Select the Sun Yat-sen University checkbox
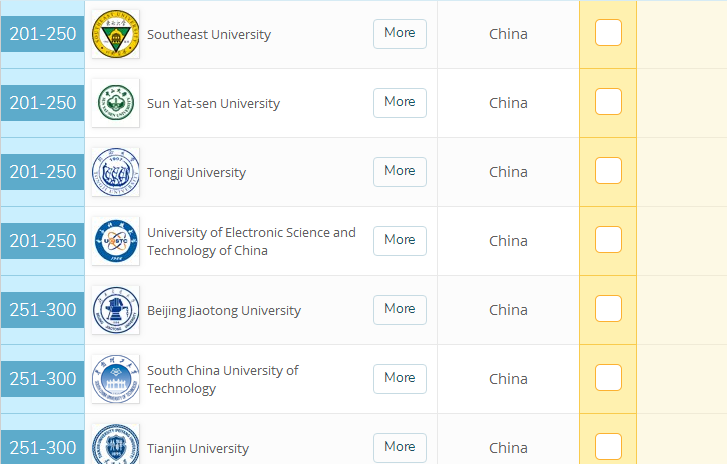This screenshot has width=727, height=464. [x=608, y=102]
